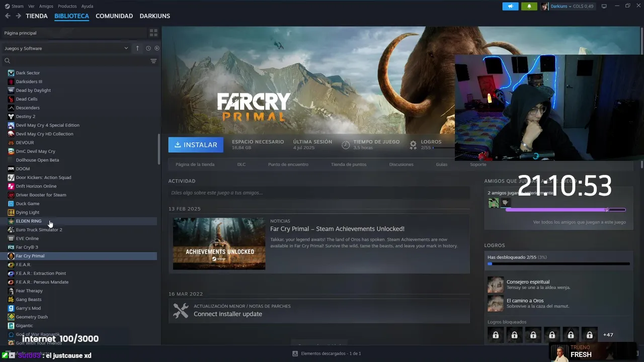Viewport: 644px width, 362px height.
Task: Select the EVE Online game icon
Action: tap(11, 238)
